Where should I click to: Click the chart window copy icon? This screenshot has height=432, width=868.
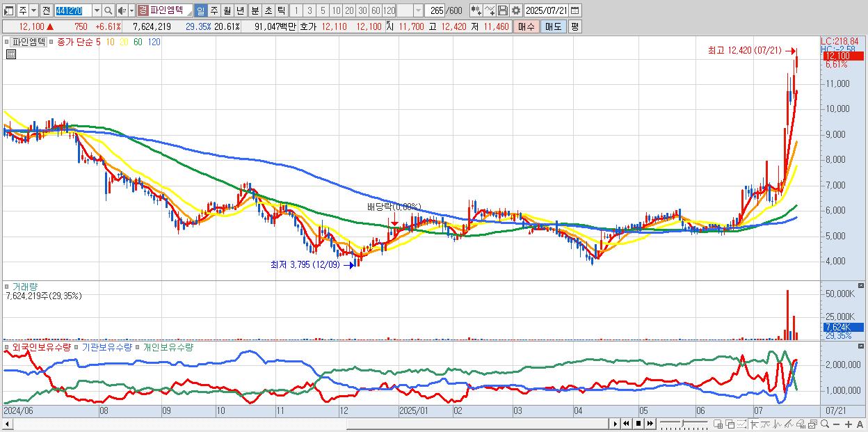tap(812, 424)
